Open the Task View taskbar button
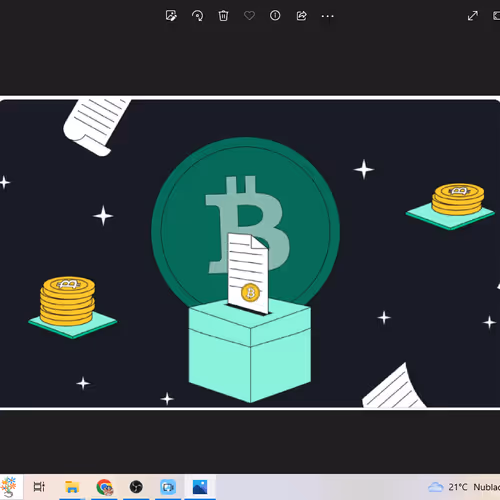 [39, 487]
